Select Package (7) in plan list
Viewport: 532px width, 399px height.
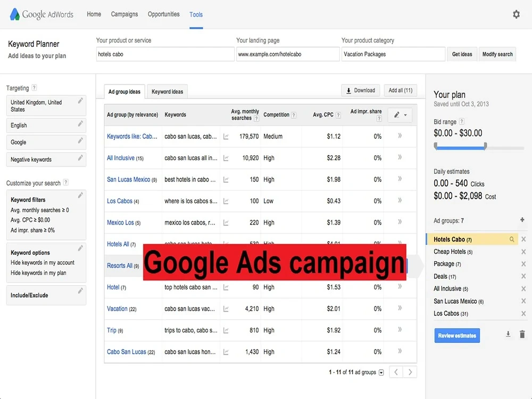tap(447, 264)
